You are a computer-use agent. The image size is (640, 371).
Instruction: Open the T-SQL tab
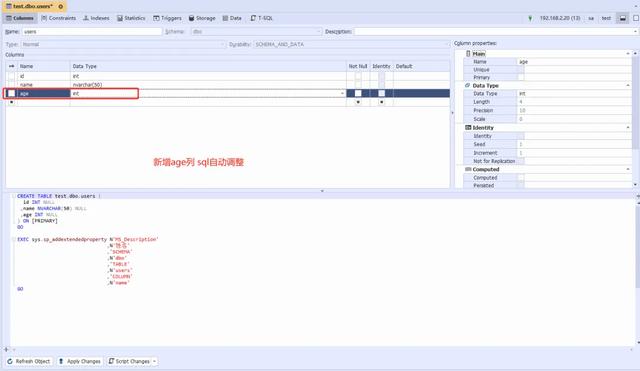click(261, 18)
